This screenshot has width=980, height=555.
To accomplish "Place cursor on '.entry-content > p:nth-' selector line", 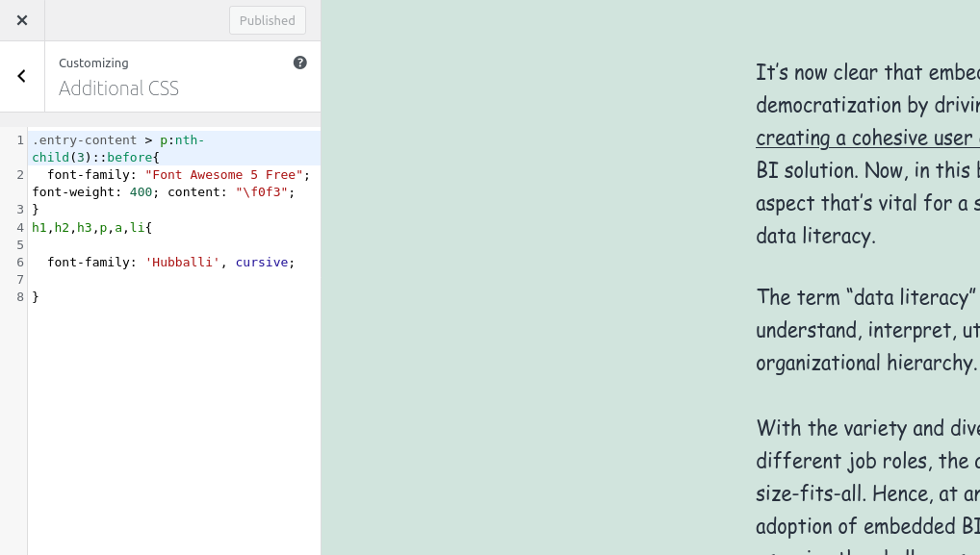I will 118,139.
